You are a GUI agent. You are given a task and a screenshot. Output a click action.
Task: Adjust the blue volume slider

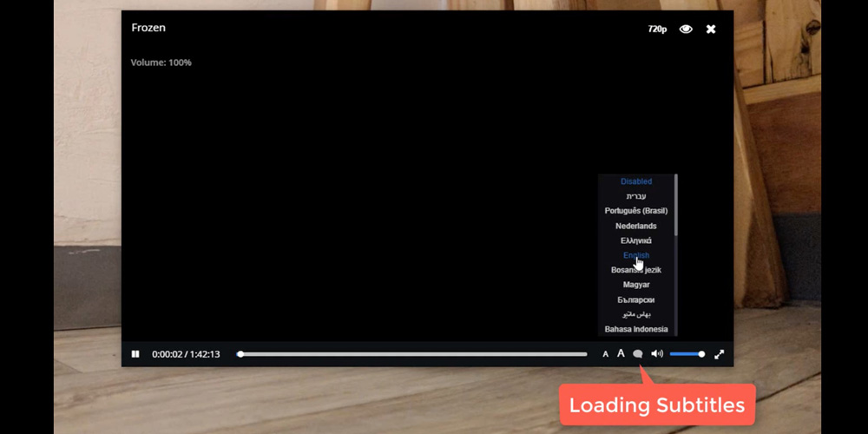tap(687, 354)
